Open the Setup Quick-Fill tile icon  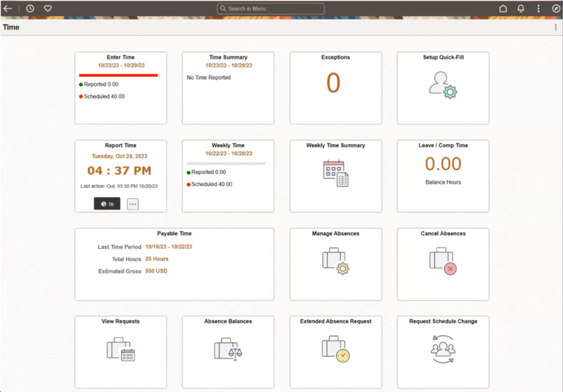click(x=443, y=88)
